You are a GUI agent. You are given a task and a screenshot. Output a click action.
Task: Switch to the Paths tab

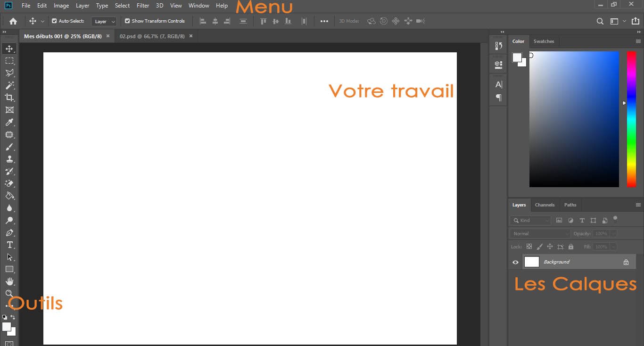pos(570,205)
